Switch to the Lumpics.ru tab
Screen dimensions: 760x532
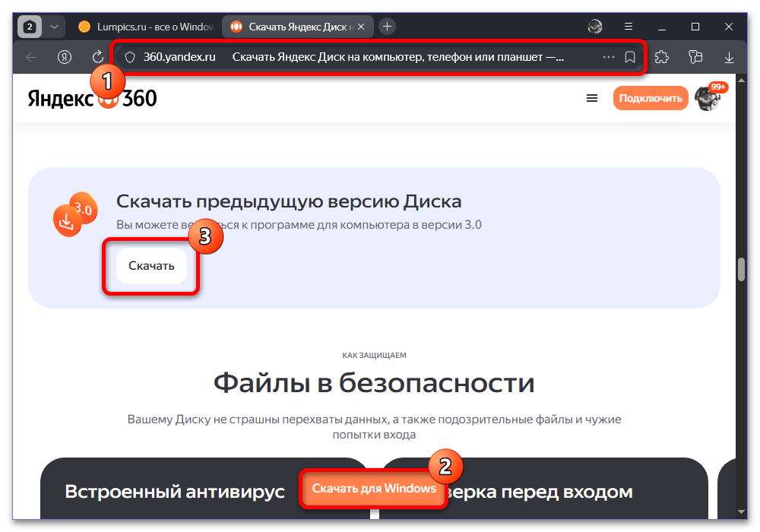[146, 27]
